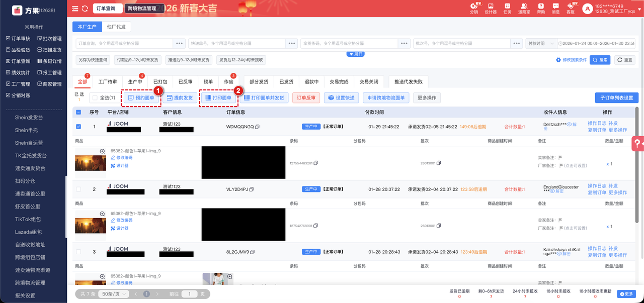The width and height of the screenshot is (644, 303).
Task: Open the 设计器 designer icon
Action: coord(490,7)
